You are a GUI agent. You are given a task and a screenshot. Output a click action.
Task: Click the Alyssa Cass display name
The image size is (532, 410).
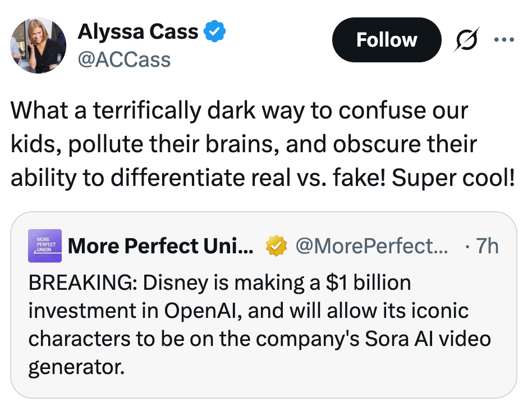pyautogui.click(x=140, y=31)
